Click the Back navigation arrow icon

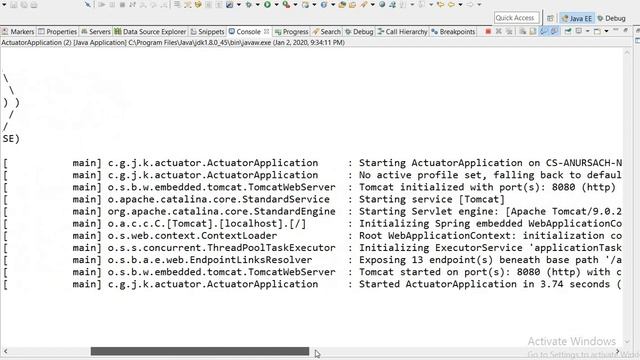(x=451, y=4)
